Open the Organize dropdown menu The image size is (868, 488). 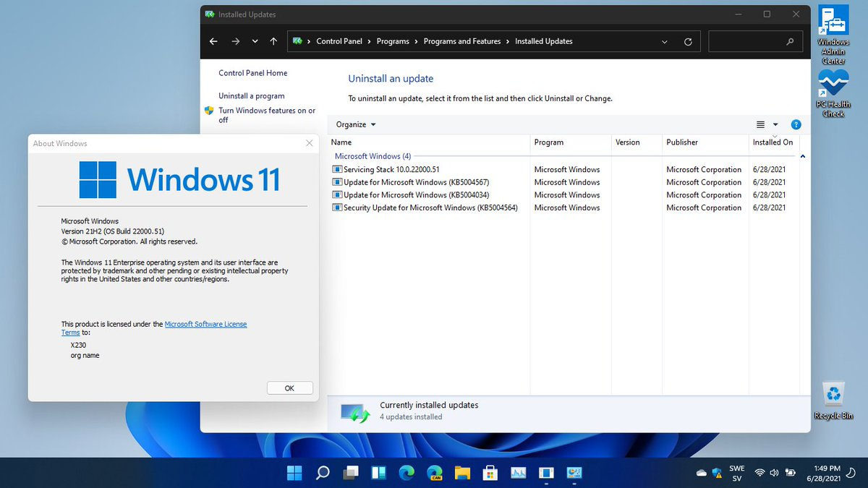pyautogui.click(x=356, y=124)
